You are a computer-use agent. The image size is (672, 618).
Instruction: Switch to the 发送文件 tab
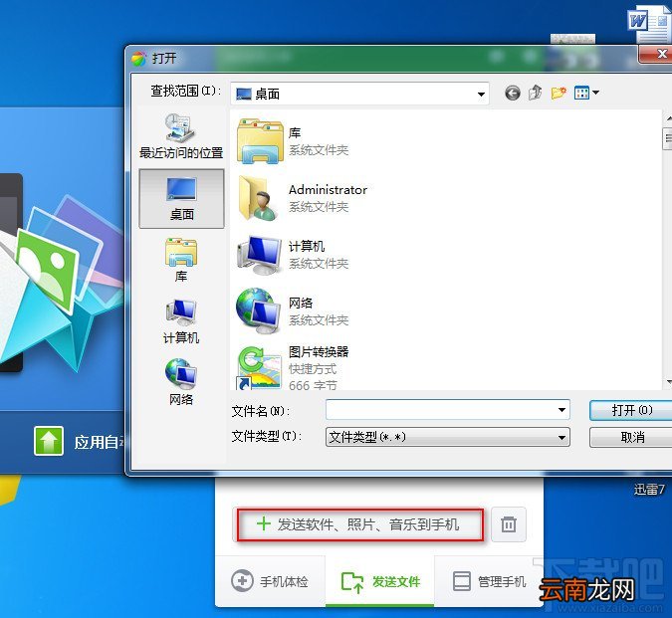[380, 581]
